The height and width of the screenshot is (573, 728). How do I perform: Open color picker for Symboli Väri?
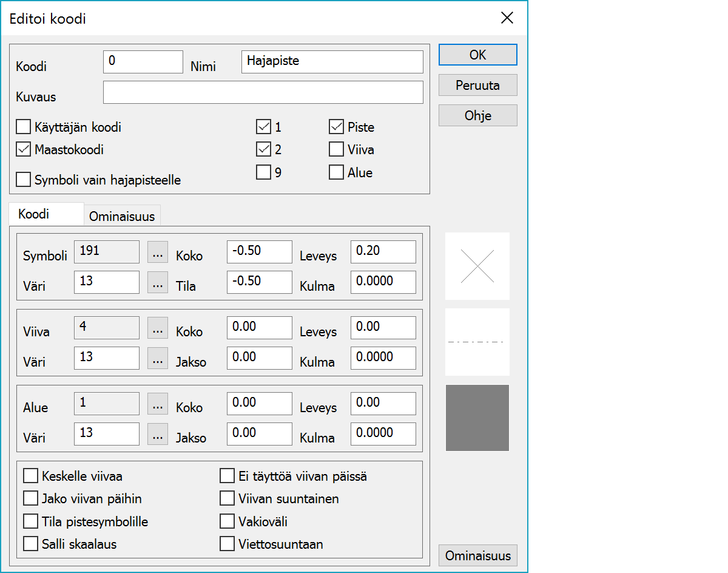click(157, 282)
